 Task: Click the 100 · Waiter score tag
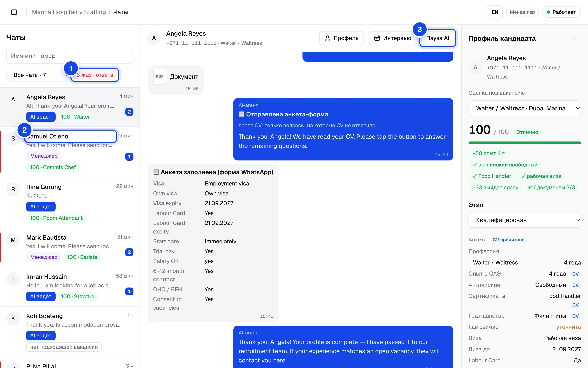75,117
